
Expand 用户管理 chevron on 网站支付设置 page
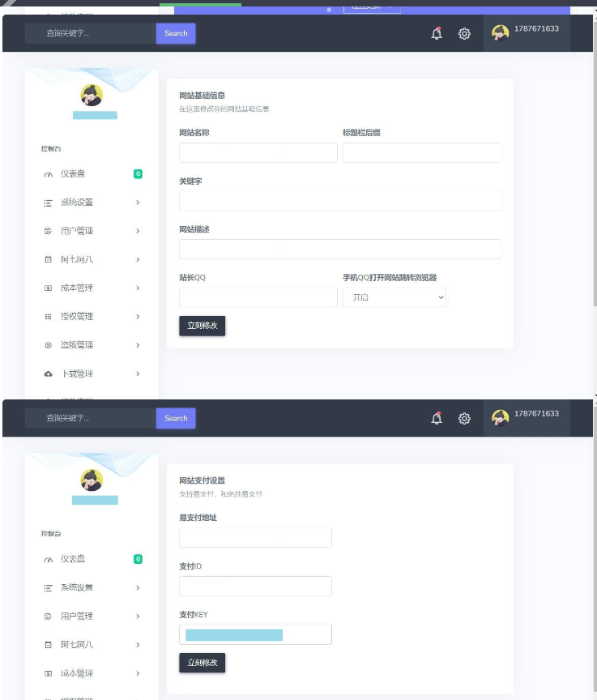click(138, 616)
